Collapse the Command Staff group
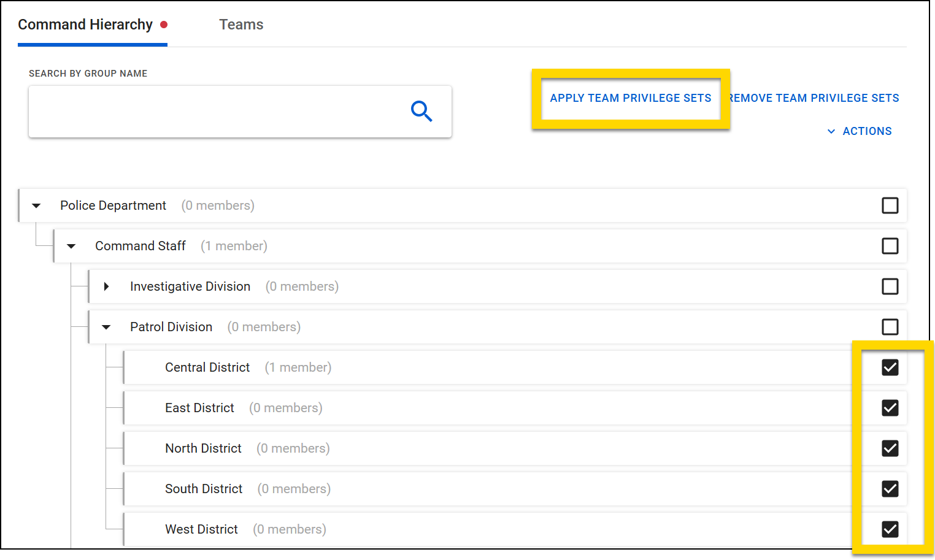This screenshot has width=935, height=560. point(71,246)
